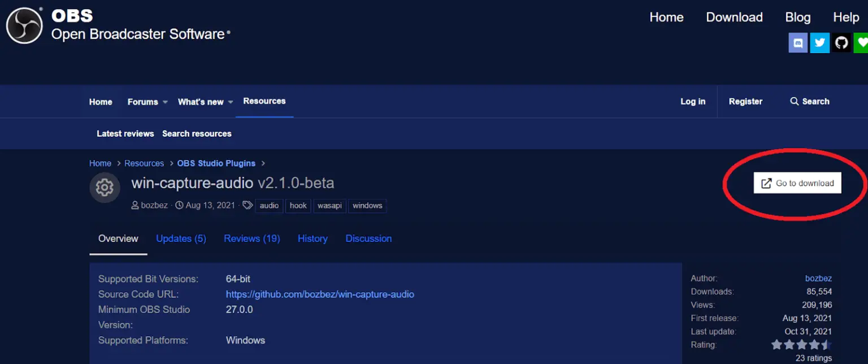Click the gear icon next to win-capture-audio
Viewport: 868px width, 364px height.
(105, 187)
